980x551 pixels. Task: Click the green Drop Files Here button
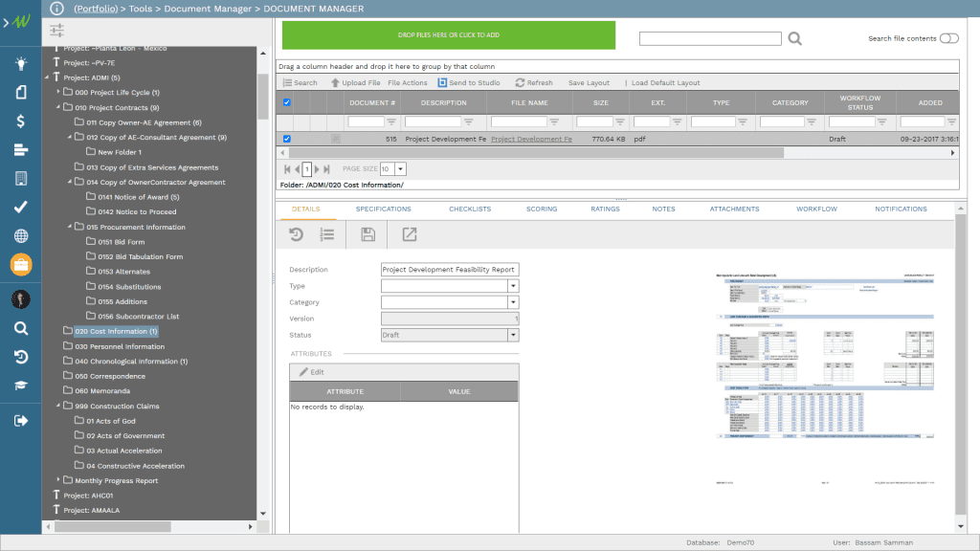(x=449, y=35)
